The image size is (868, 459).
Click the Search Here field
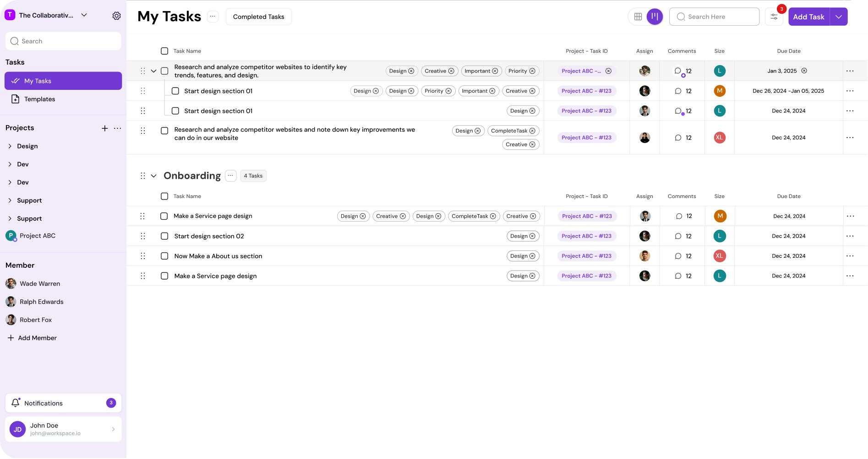pyautogui.click(x=714, y=17)
